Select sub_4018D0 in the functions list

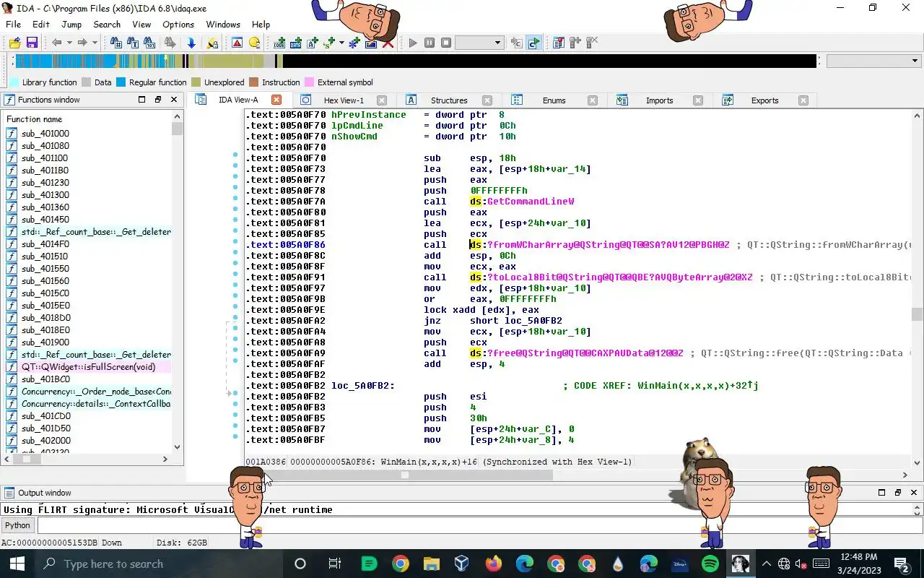(x=45, y=318)
